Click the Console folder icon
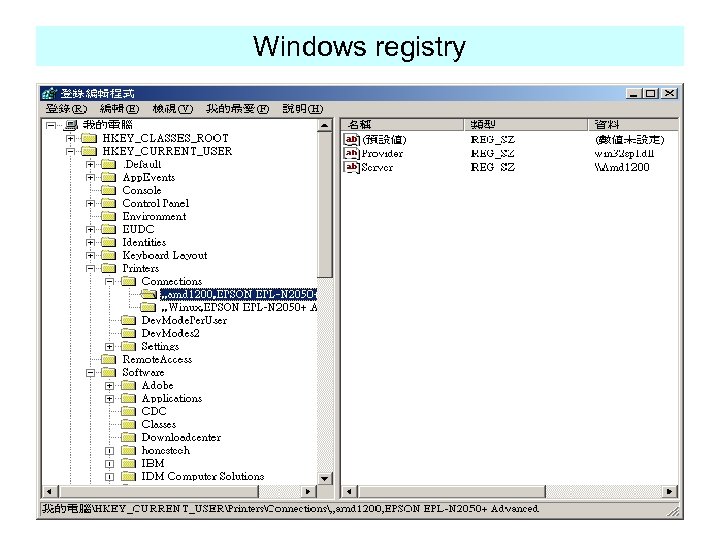This screenshot has height=540, width=720. click(108, 190)
